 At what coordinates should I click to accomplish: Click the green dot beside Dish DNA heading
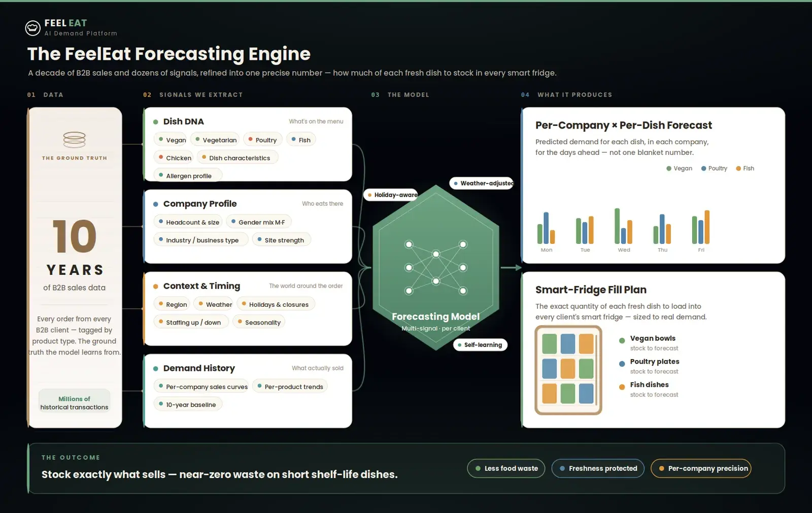pos(156,122)
